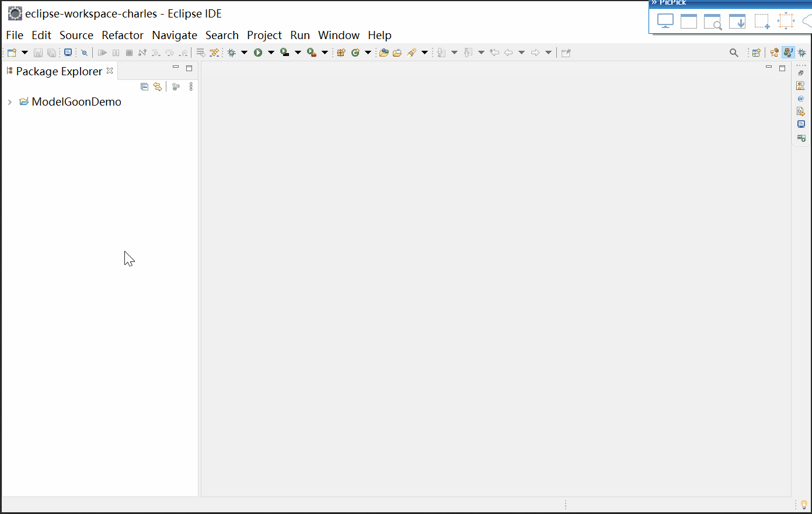The height and width of the screenshot is (514, 812).
Task: Click the New Java Class icon
Action: pyautogui.click(x=355, y=53)
